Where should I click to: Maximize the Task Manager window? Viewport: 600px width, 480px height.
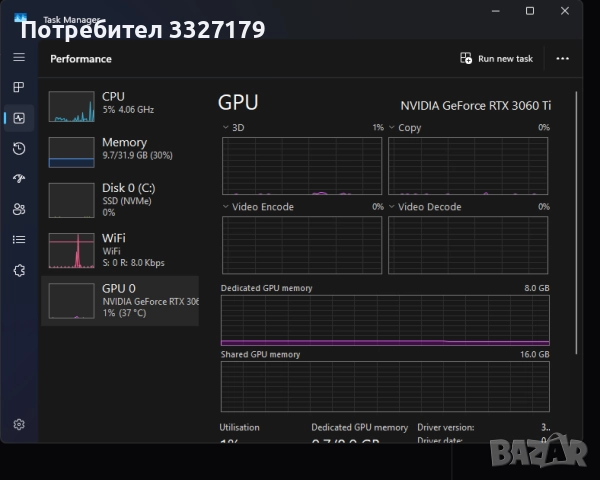click(x=530, y=11)
